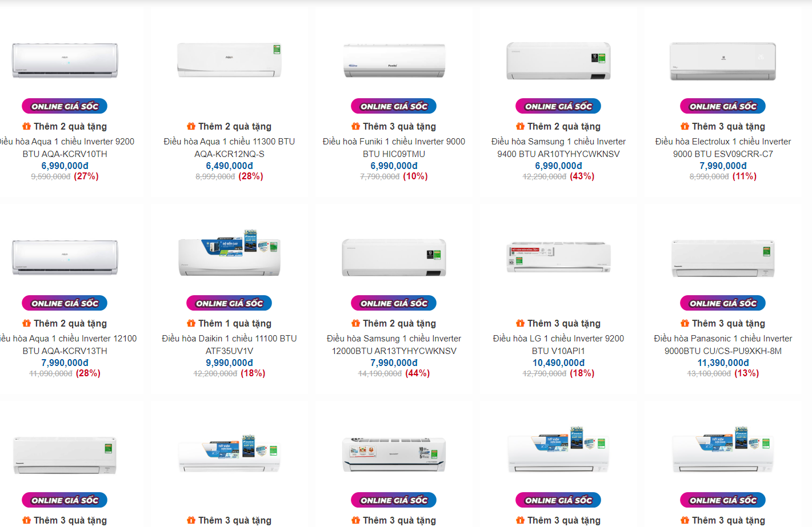
Task: Click ONLINE GIÁ SỐC badge on Samsung AR10TYHYCWKNSV
Action: pos(558,106)
